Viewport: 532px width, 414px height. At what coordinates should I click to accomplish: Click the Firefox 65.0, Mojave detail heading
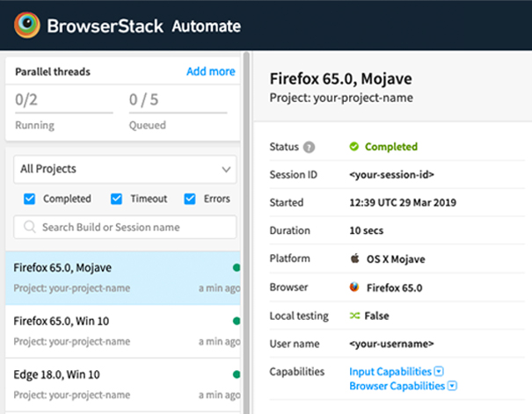tap(340, 78)
